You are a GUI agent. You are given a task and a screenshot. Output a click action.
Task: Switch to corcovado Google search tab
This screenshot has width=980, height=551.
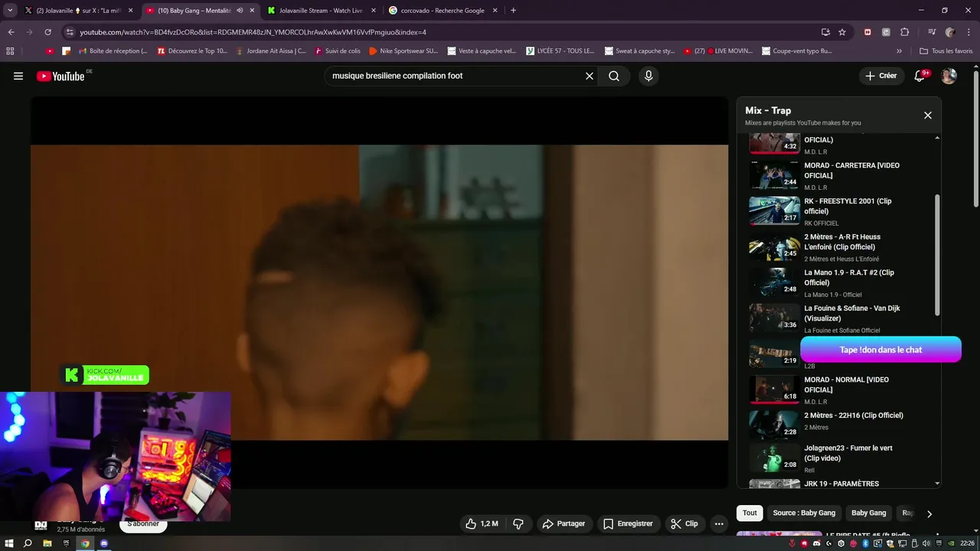pos(441,11)
